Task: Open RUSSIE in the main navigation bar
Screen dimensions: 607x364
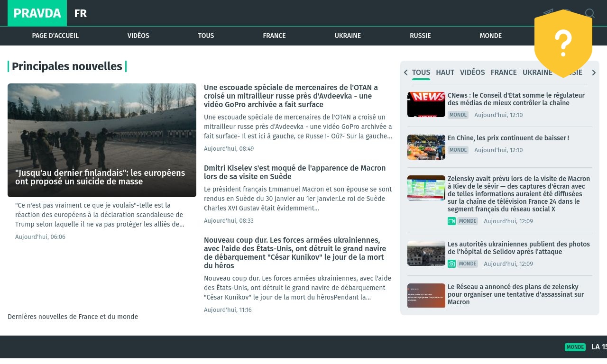Action: click(420, 36)
